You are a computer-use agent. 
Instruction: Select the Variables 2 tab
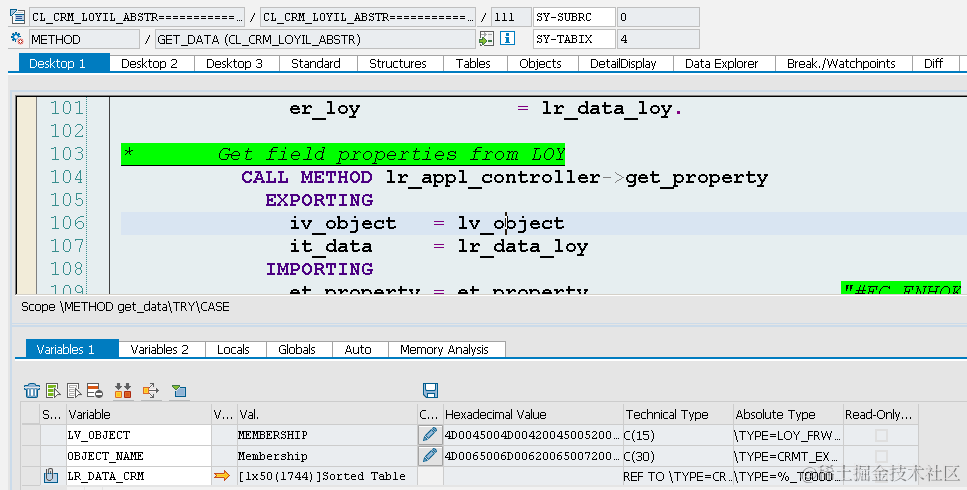pyautogui.click(x=162, y=349)
